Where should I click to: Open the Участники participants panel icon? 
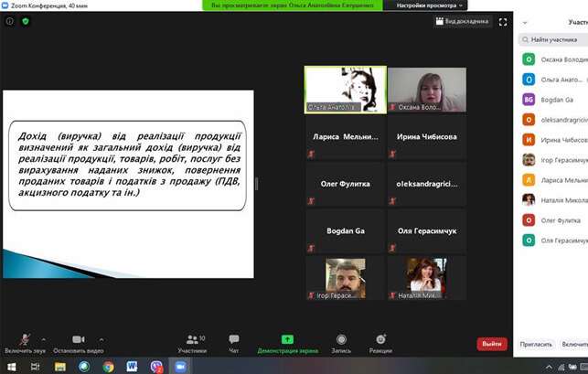point(192,340)
